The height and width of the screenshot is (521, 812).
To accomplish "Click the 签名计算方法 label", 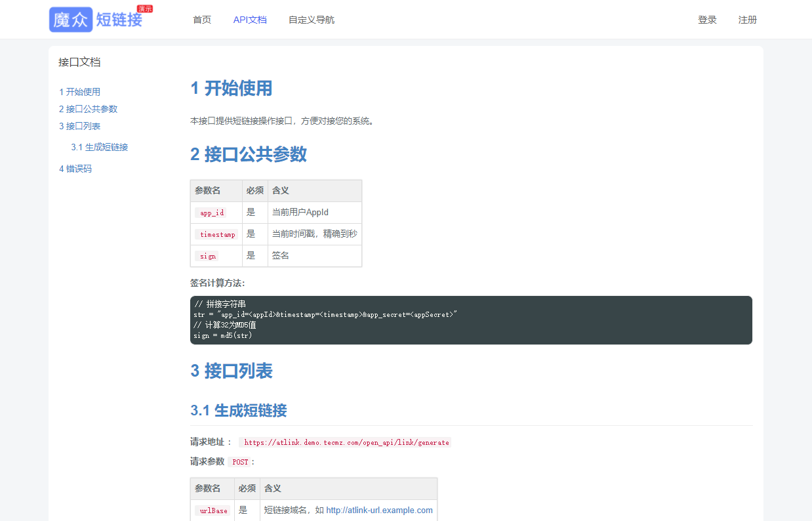I will 218,283.
